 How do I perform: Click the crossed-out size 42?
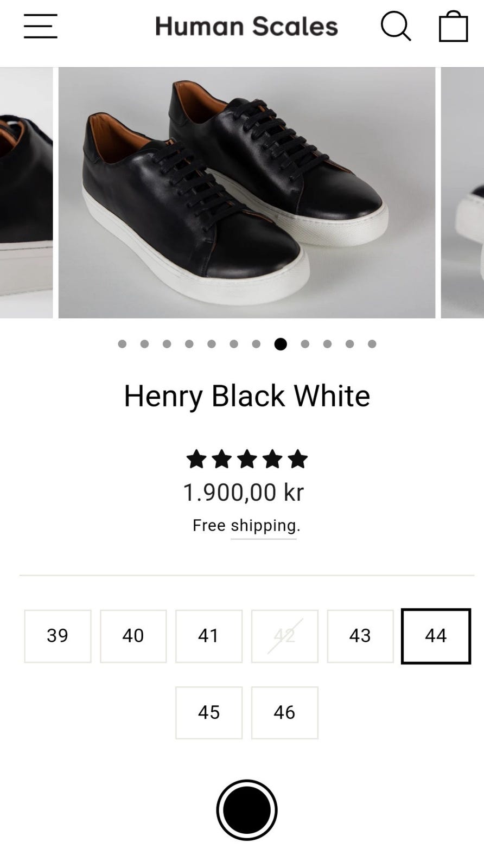coord(284,636)
